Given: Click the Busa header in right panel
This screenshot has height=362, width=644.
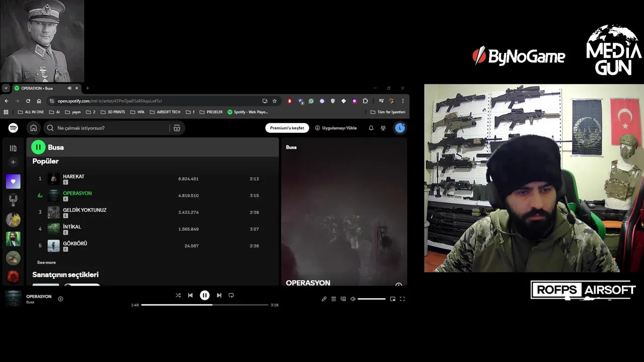Looking at the screenshot, I should (x=291, y=147).
